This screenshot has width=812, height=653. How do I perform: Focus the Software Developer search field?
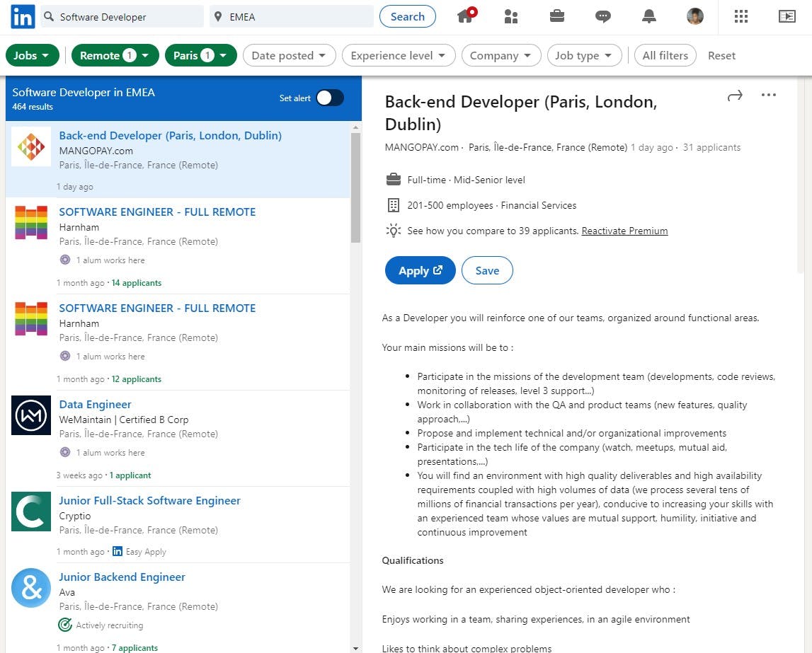[122, 16]
